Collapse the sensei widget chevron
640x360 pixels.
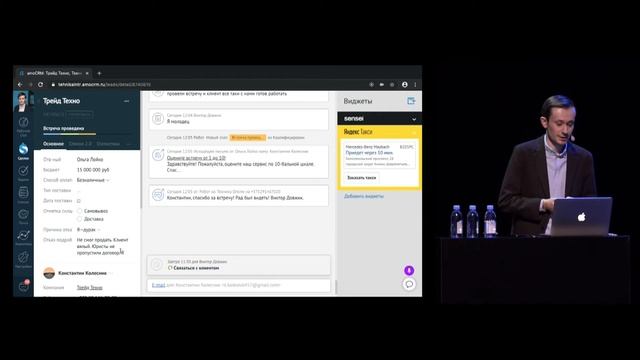tap(414, 119)
